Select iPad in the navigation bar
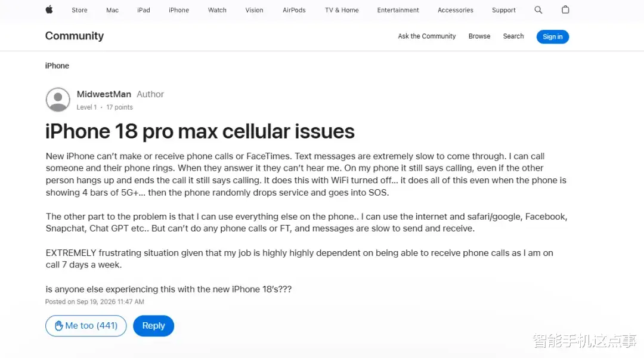644x358 pixels. coord(143,10)
